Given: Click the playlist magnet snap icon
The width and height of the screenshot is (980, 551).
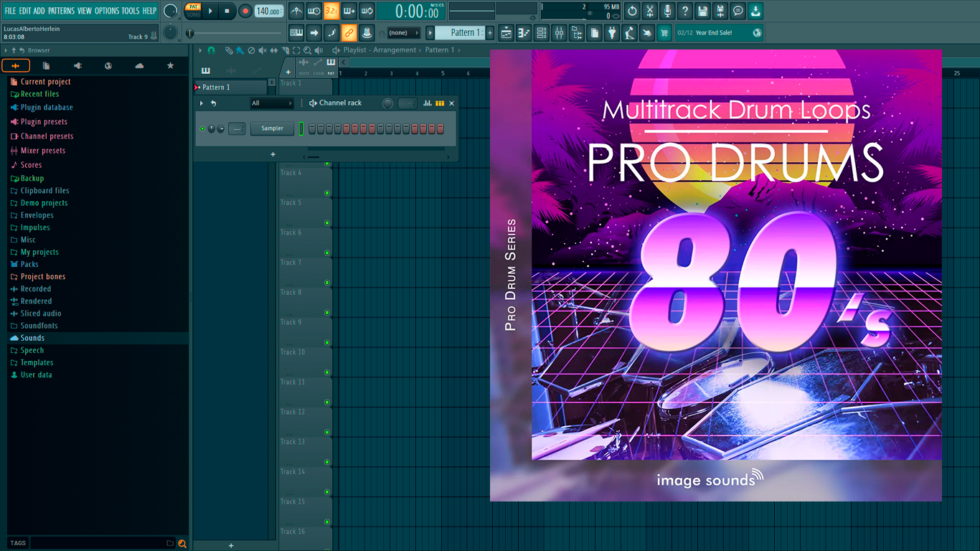Looking at the screenshot, I should pyautogui.click(x=211, y=50).
